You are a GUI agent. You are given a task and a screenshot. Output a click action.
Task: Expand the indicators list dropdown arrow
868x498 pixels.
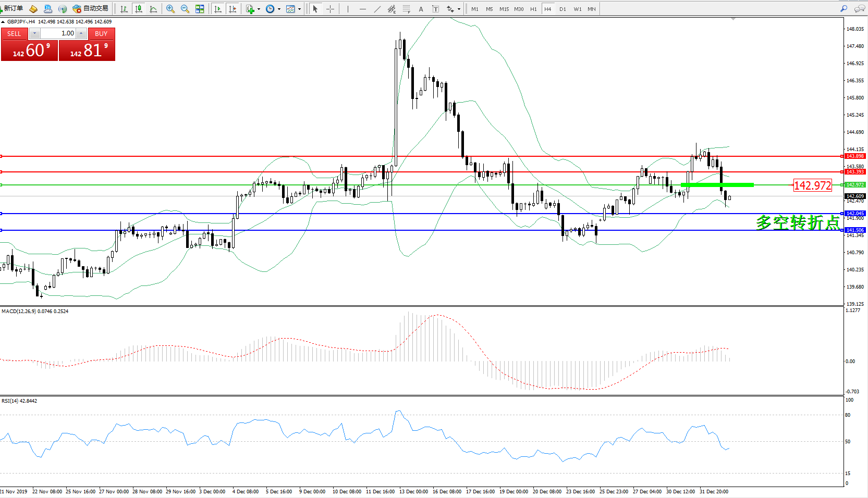(x=259, y=9)
